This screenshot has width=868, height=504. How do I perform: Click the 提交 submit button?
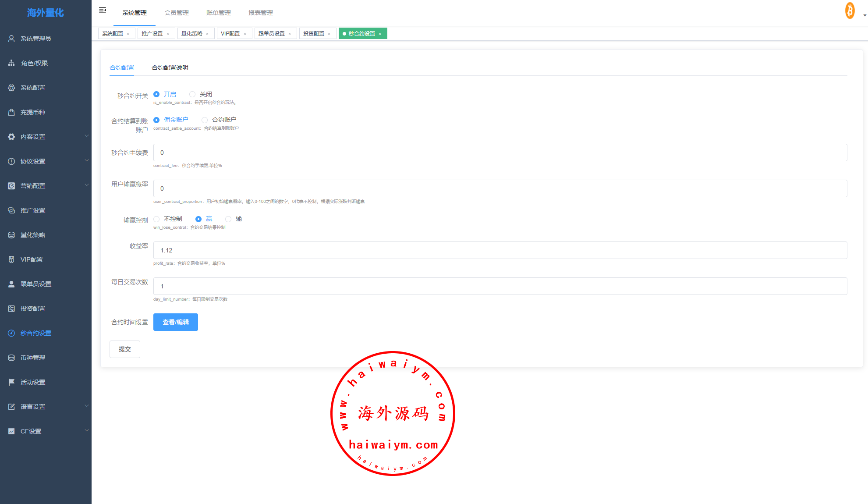click(124, 349)
